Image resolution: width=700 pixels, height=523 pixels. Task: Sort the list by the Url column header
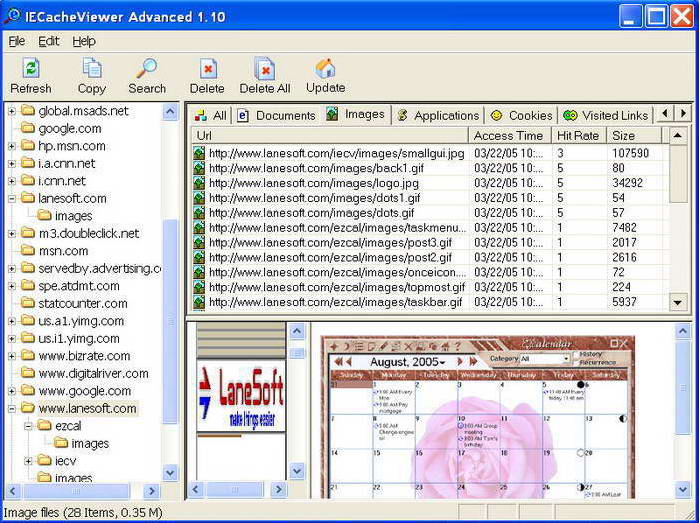tap(330, 136)
